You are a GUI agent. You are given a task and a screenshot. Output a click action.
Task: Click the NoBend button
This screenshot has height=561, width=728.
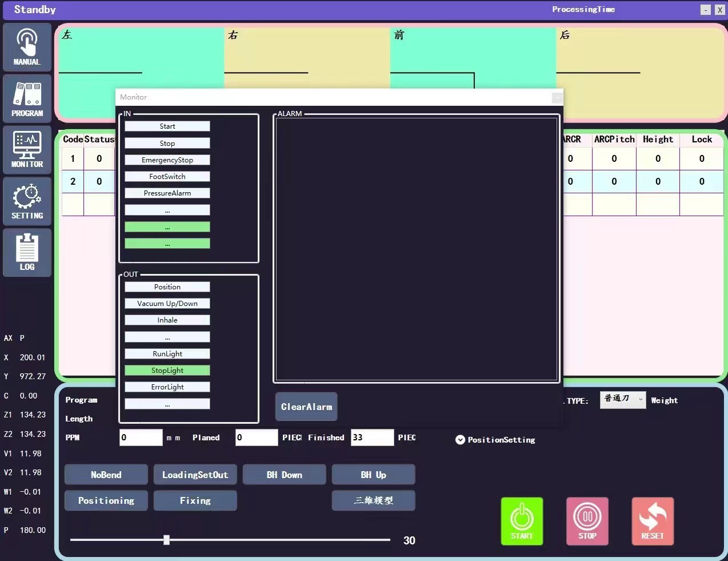click(106, 475)
